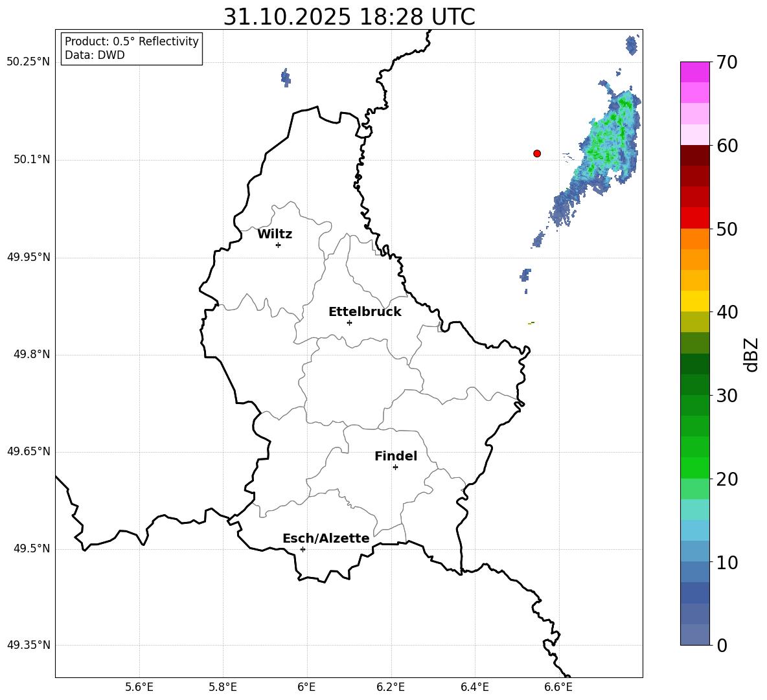The image size is (767, 700).
Task: Click the 0 colorbar tick label
Action: (722, 646)
